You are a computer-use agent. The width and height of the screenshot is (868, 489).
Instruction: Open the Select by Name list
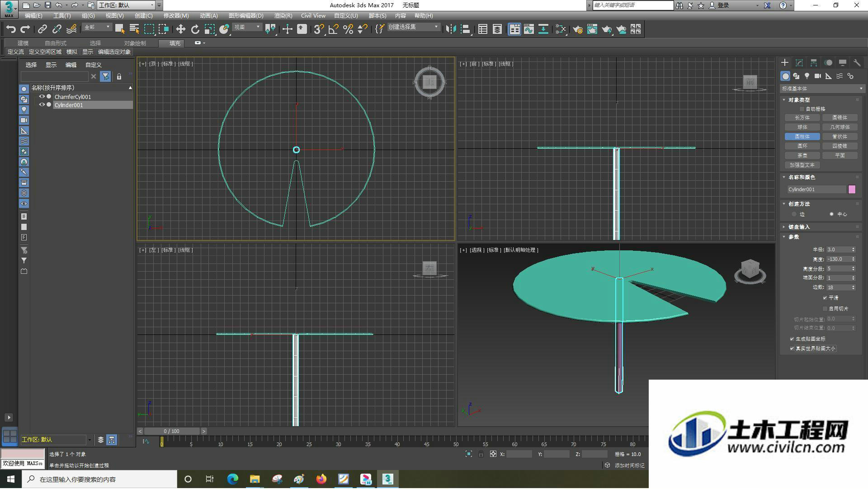[134, 29]
